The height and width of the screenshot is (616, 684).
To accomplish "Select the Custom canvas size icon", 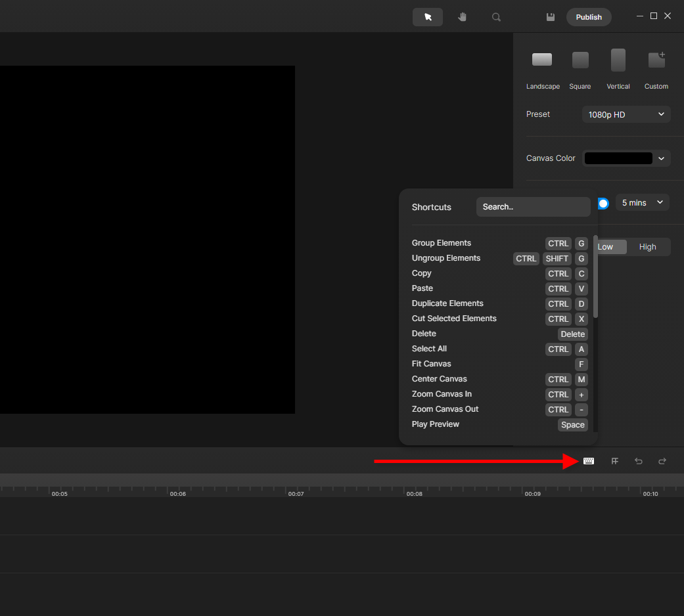I will [x=656, y=60].
